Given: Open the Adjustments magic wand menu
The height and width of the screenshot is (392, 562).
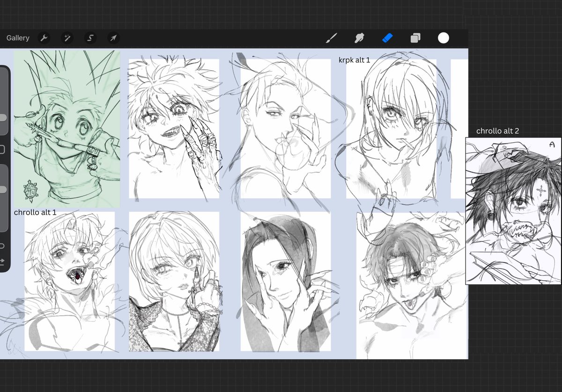Looking at the screenshot, I should 67,38.
